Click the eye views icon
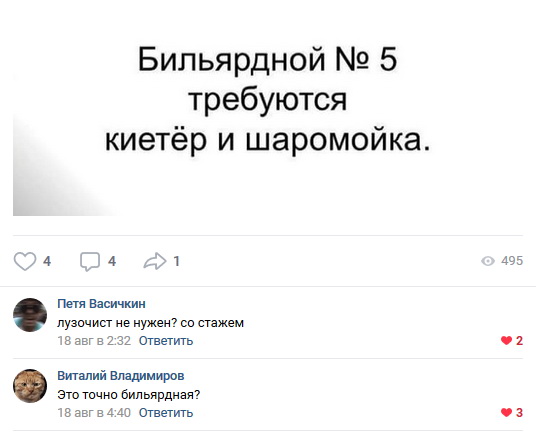The height and width of the screenshot is (432, 536). coord(488,261)
